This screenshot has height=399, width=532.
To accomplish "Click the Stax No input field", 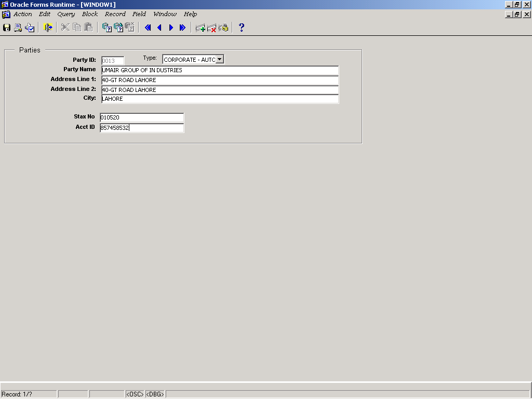I will click(x=141, y=117).
